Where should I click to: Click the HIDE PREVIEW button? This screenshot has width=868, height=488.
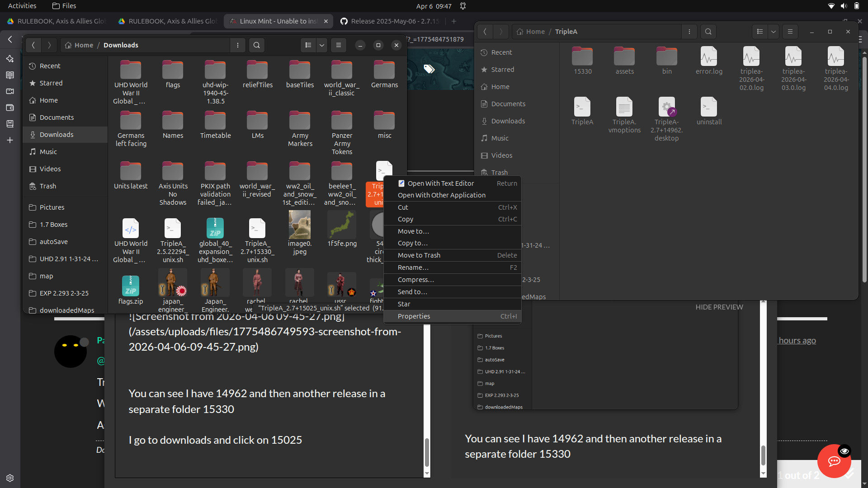(x=719, y=307)
